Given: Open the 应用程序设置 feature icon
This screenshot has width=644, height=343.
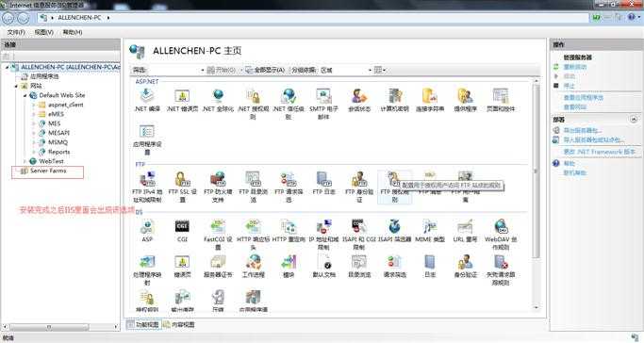Looking at the screenshot, I should pos(147,131).
